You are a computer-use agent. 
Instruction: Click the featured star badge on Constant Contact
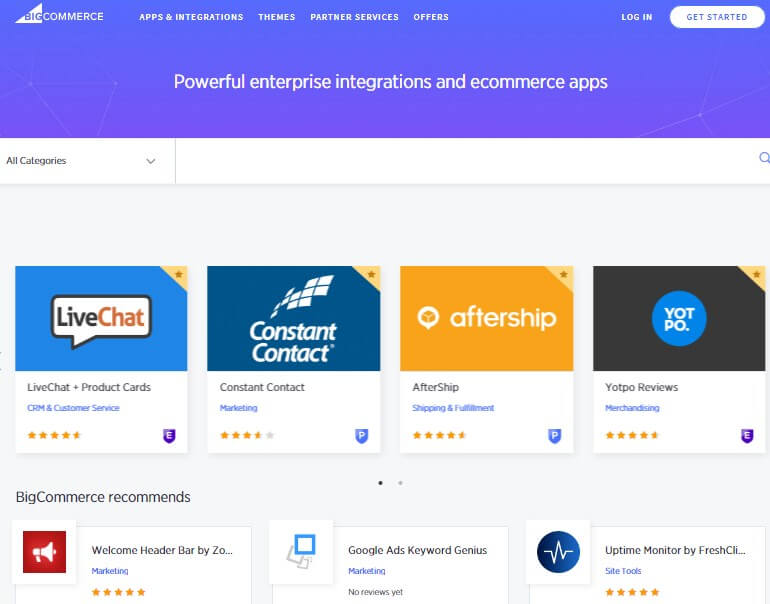pyautogui.click(x=371, y=274)
